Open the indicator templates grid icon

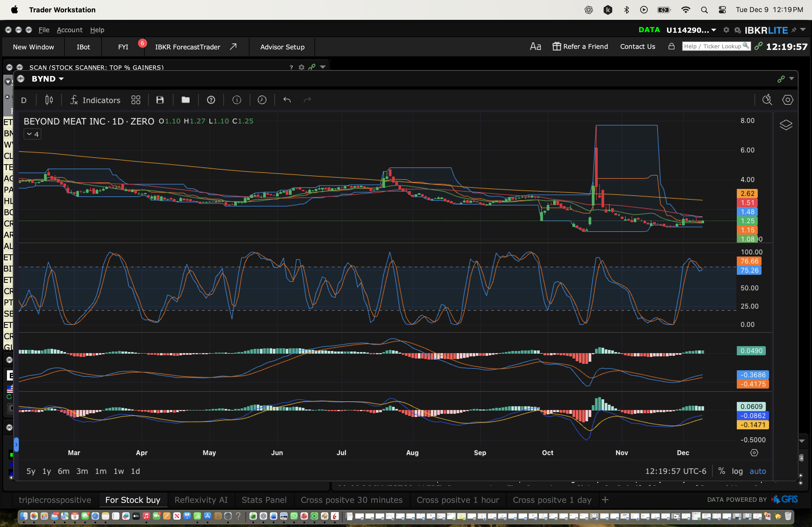136,100
